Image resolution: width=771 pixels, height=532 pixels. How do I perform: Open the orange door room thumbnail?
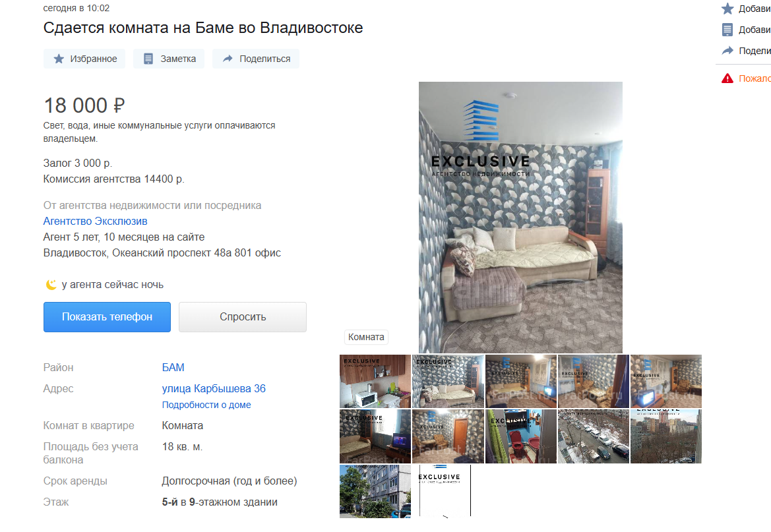pos(448,436)
